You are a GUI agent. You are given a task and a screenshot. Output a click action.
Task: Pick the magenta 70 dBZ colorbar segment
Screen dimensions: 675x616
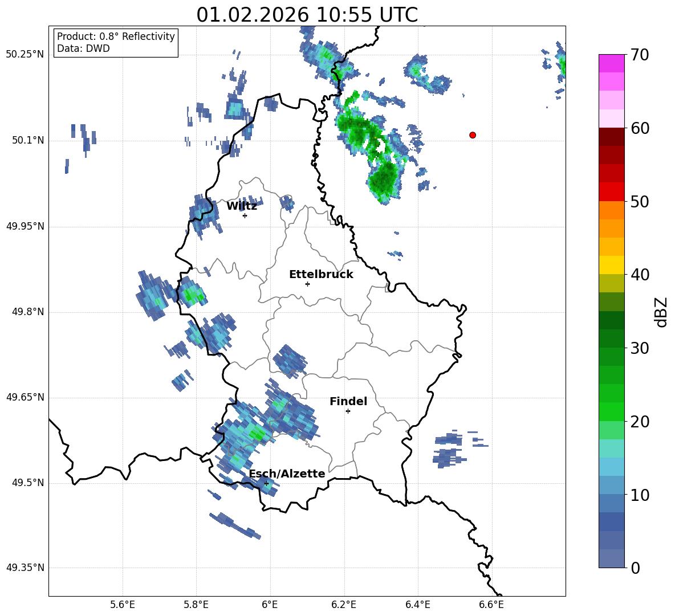pos(611,63)
